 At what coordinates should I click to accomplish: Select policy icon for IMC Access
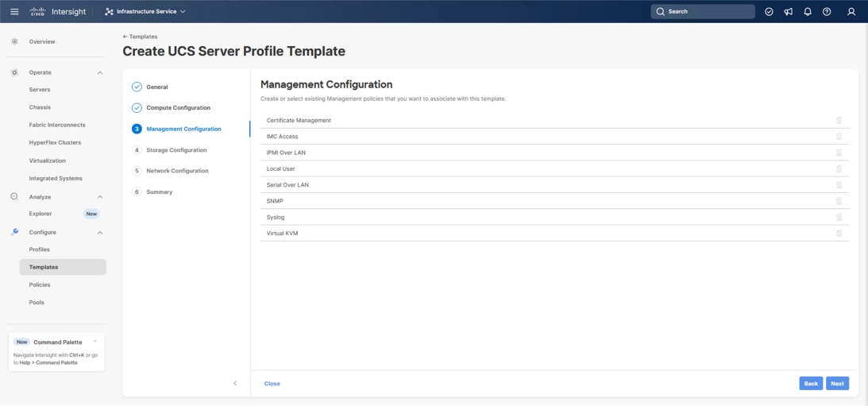pos(839,136)
